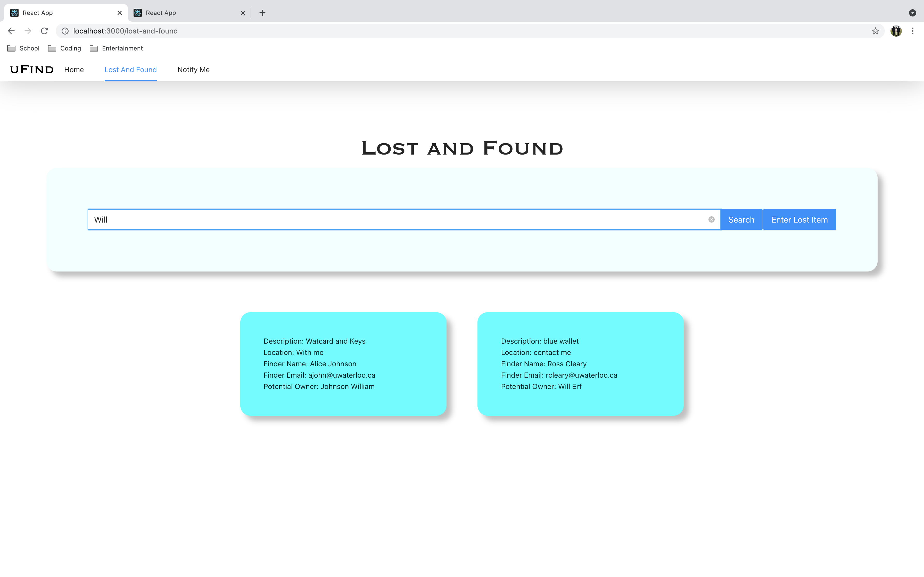Click the localhost address bar URL

click(x=125, y=31)
